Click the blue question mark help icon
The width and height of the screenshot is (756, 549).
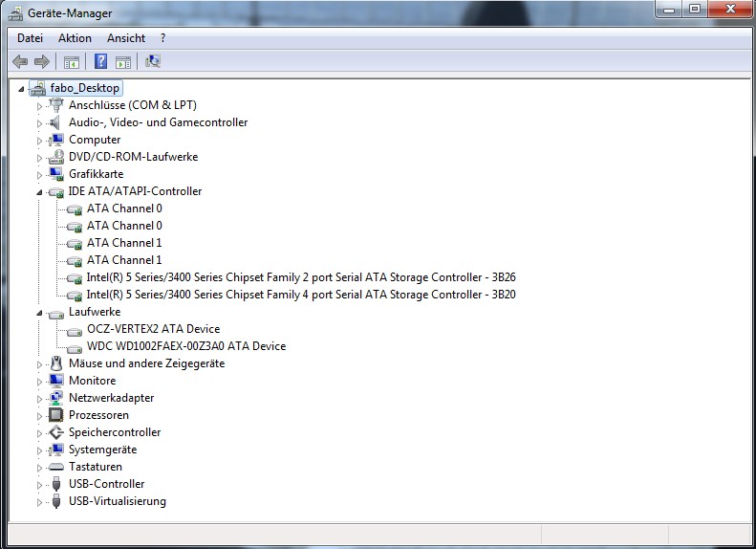100,61
